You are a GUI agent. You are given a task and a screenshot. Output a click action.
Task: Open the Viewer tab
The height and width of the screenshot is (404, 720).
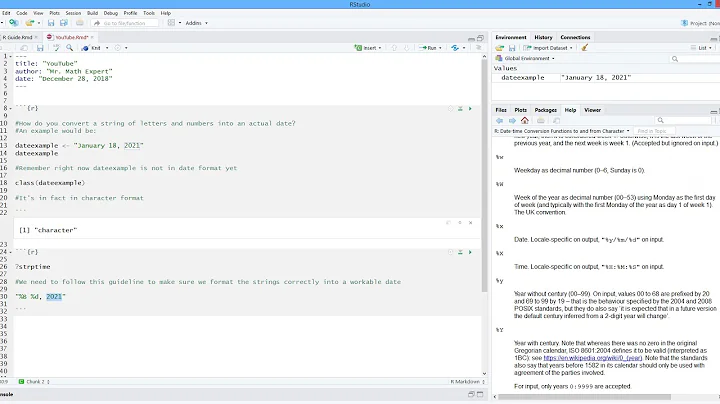pyautogui.click(x=592, y=110)
